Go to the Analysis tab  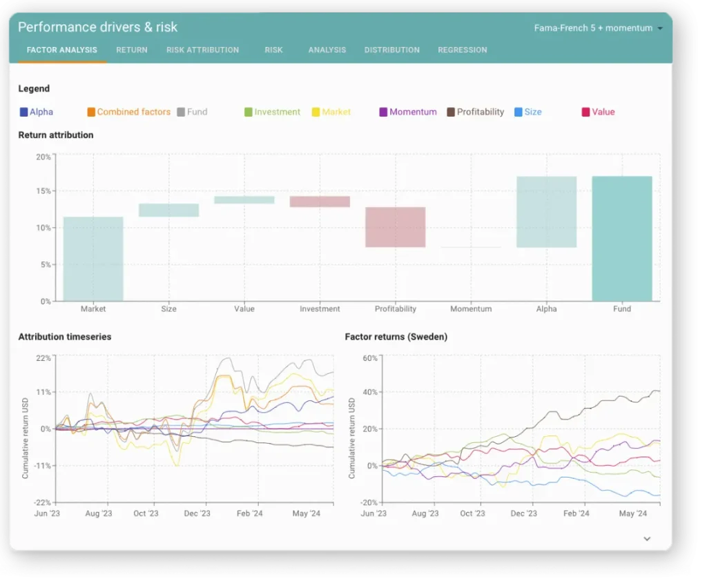tap(327, 50)
